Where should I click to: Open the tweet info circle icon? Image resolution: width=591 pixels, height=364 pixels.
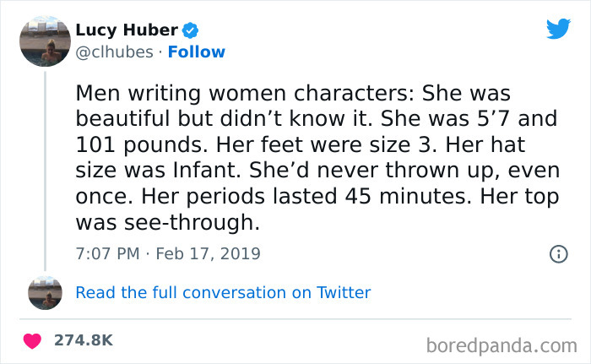click(x=558, y=253)
